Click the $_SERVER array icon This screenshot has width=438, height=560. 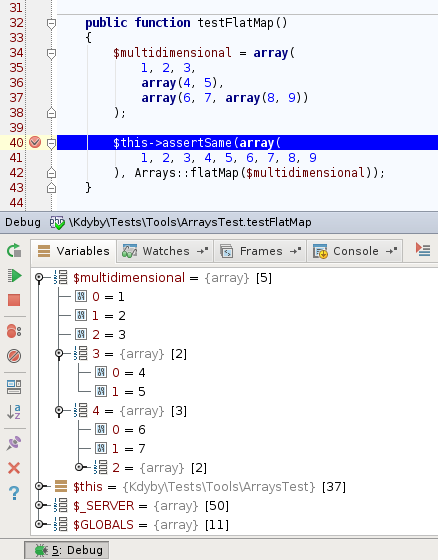(x=60, y=505)
